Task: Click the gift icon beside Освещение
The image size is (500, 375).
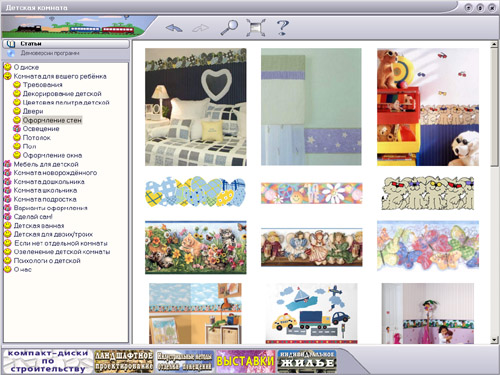Action: pos(17,129)
